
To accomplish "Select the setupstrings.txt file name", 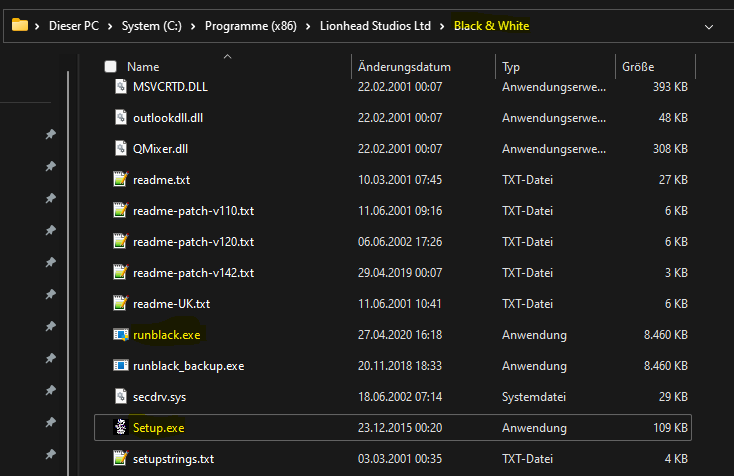I will click(173, 459).
